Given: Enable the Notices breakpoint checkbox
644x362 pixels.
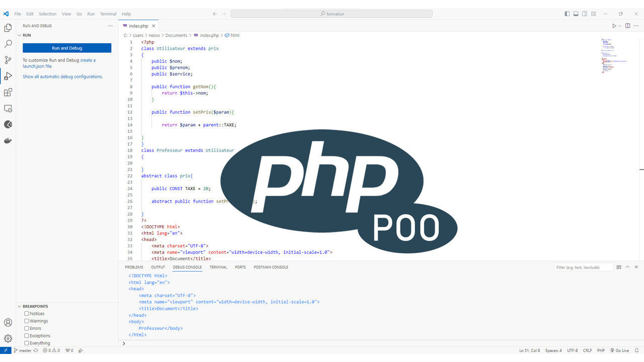Looking at the screenshot, I should [x=27, y=314].
